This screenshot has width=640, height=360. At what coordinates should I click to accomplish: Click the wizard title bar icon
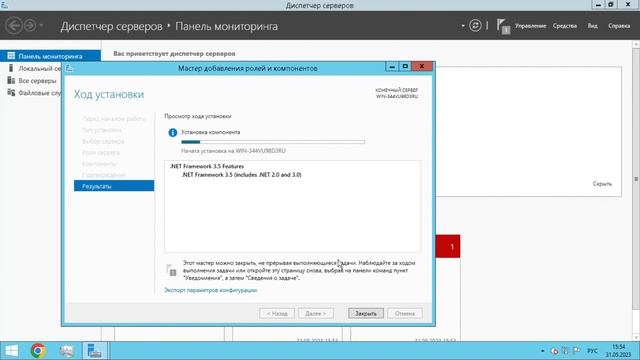69,68
